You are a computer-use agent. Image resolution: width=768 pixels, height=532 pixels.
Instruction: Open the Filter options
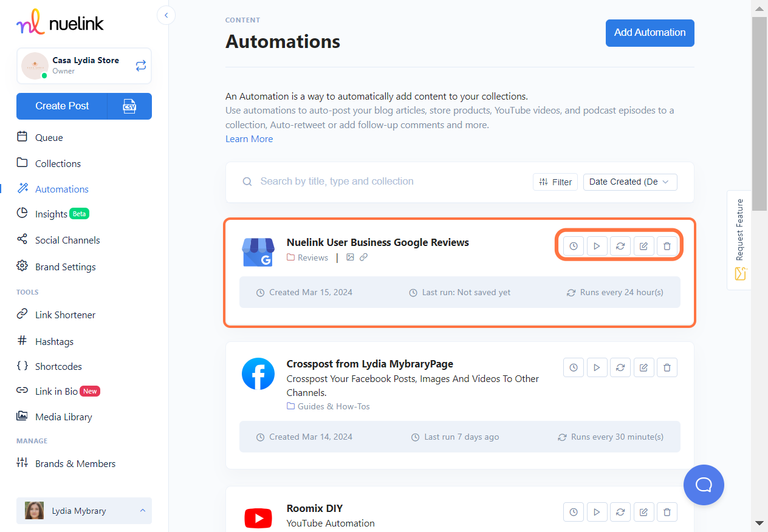tap(555, 182)
